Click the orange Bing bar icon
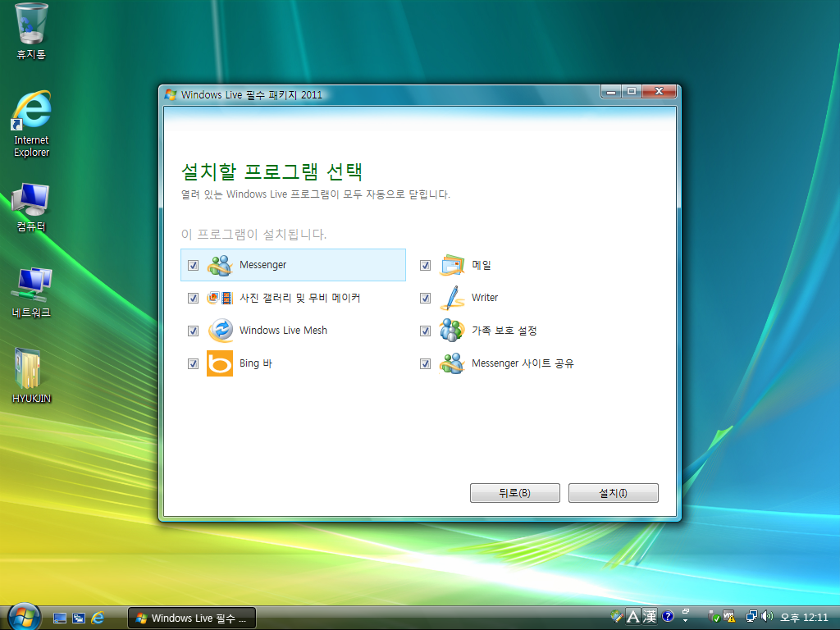Screen dimensions: 840x630 [220, 363]
